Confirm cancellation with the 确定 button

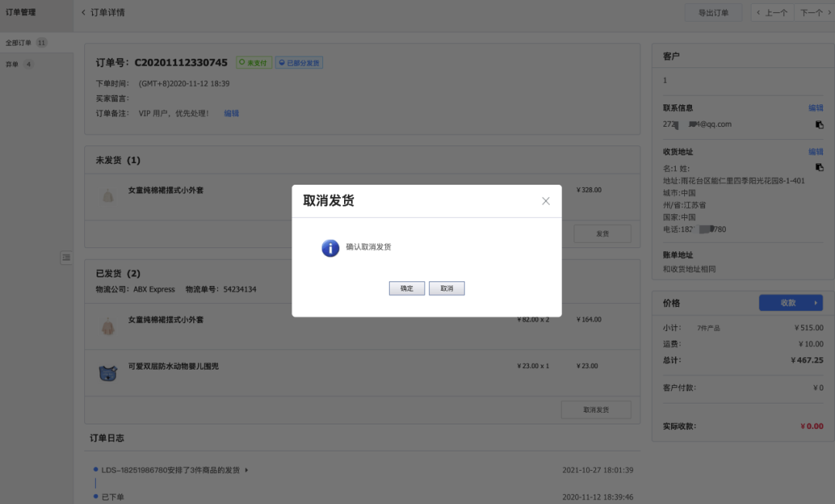(x=407, y=288)
